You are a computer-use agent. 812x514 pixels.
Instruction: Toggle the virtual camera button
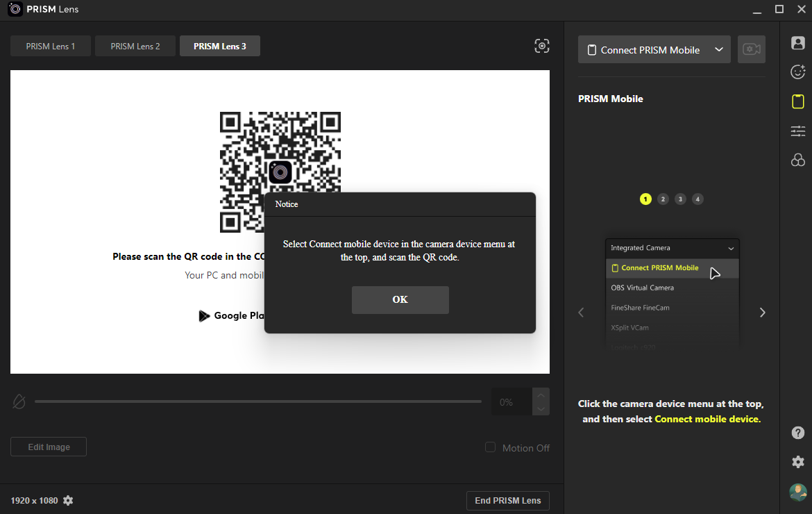click(x=751, y=49)
